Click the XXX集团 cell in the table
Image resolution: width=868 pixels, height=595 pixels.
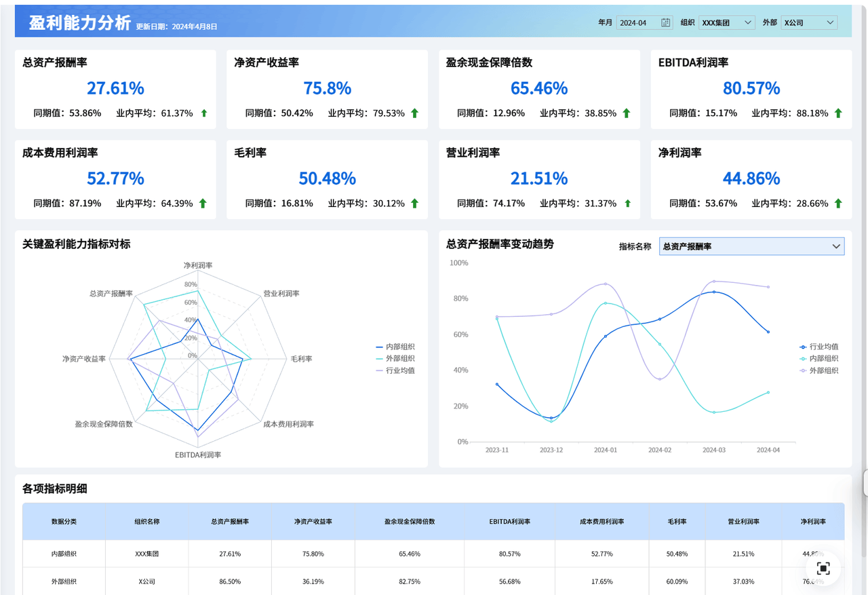147,554
